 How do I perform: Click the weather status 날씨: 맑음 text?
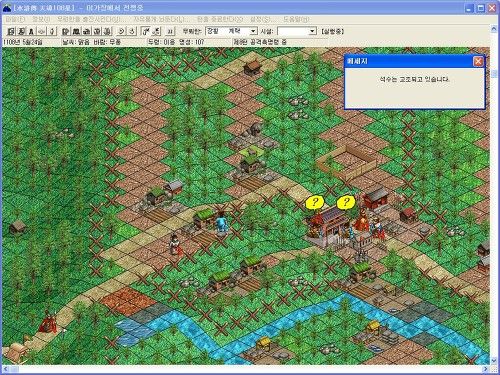click(76, 42)
